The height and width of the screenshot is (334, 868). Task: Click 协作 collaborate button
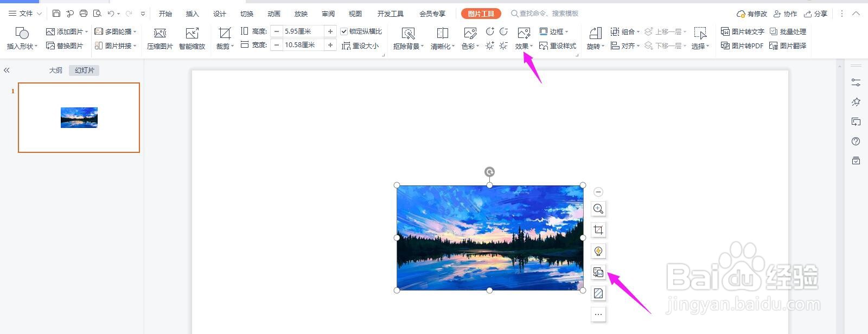786,14
